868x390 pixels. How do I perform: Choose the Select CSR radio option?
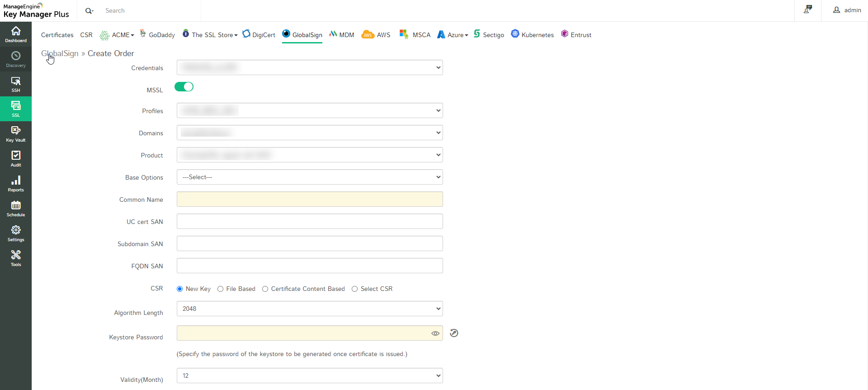click(355, 289)
